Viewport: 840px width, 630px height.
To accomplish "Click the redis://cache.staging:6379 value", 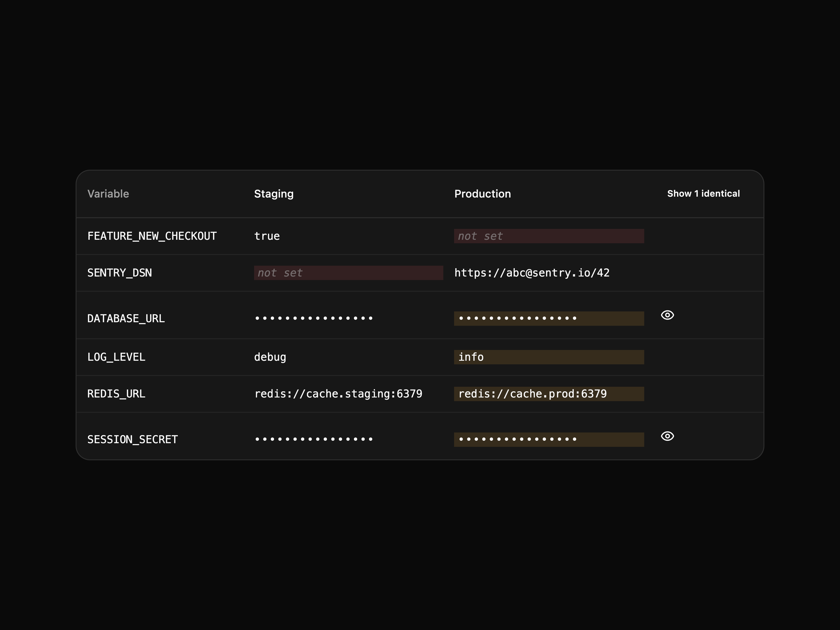I will (x=338, y=394).
